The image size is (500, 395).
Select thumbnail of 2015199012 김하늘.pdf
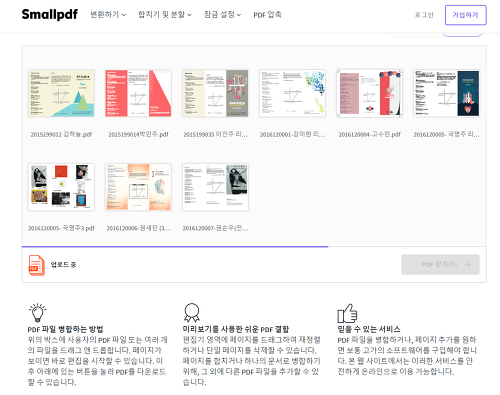[61, 93]
